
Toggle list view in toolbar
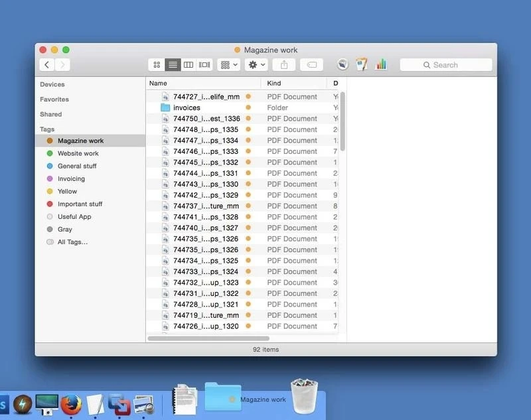pyautogui.click(x=173, y=65)
